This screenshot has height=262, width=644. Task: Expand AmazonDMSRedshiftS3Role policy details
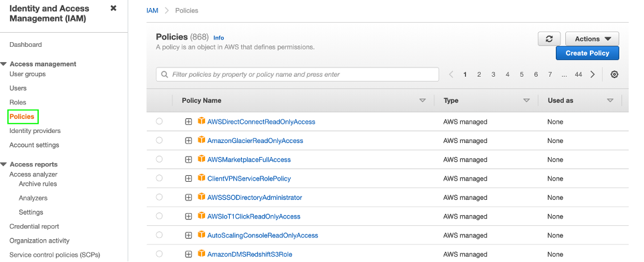click(188, 254)
